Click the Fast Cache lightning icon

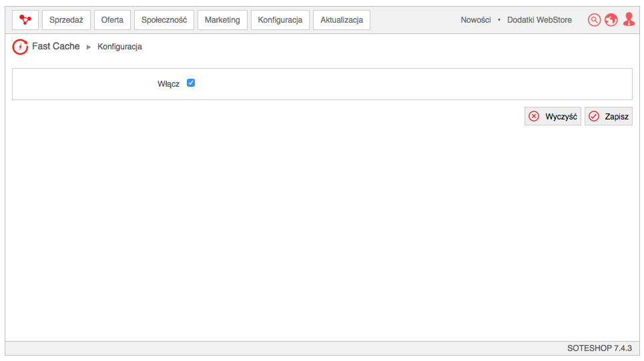tap(20, 47)
